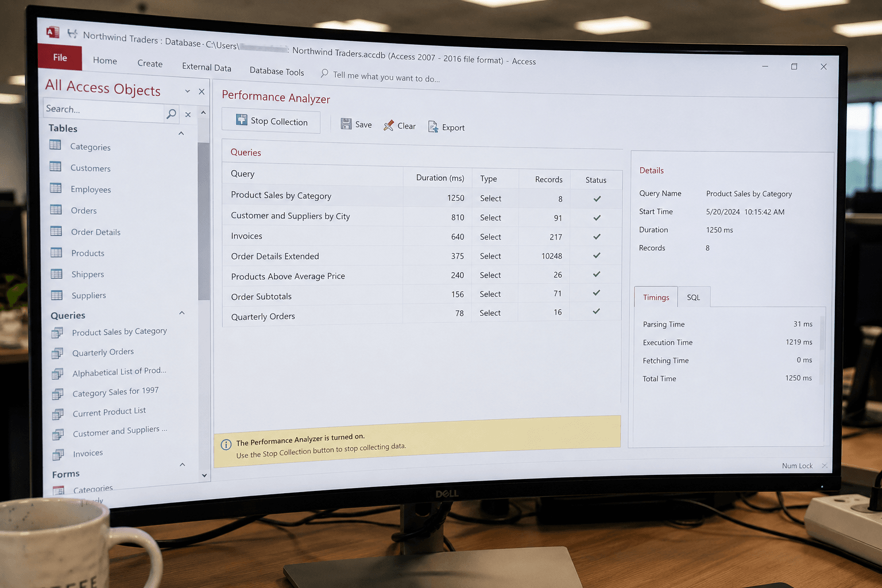Click the Clear eraser icon
Image resolution: width=882 pixels, height=588 pixels.
[389, 125]
